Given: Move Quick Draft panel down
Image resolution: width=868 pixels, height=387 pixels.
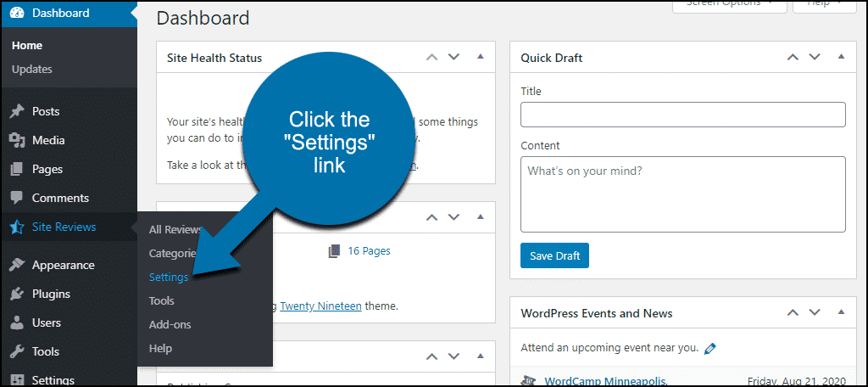Looking at the screenshot, I should pos(815,57).
